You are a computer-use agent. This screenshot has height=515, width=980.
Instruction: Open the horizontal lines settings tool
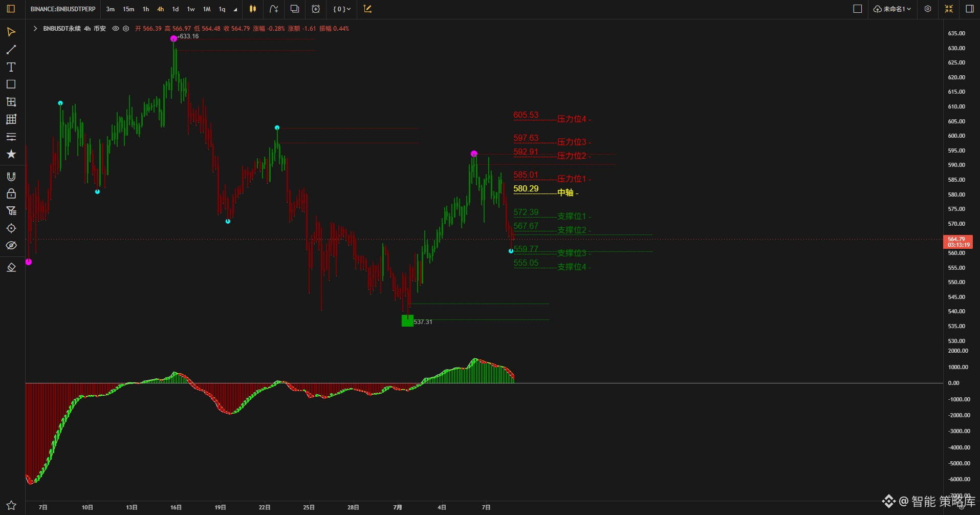click(11, 137)
